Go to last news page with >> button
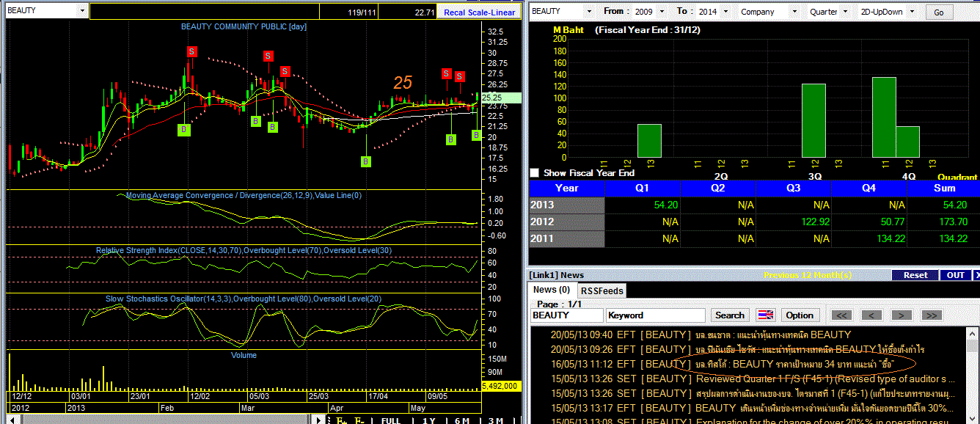980x424 pixels. 931,315
